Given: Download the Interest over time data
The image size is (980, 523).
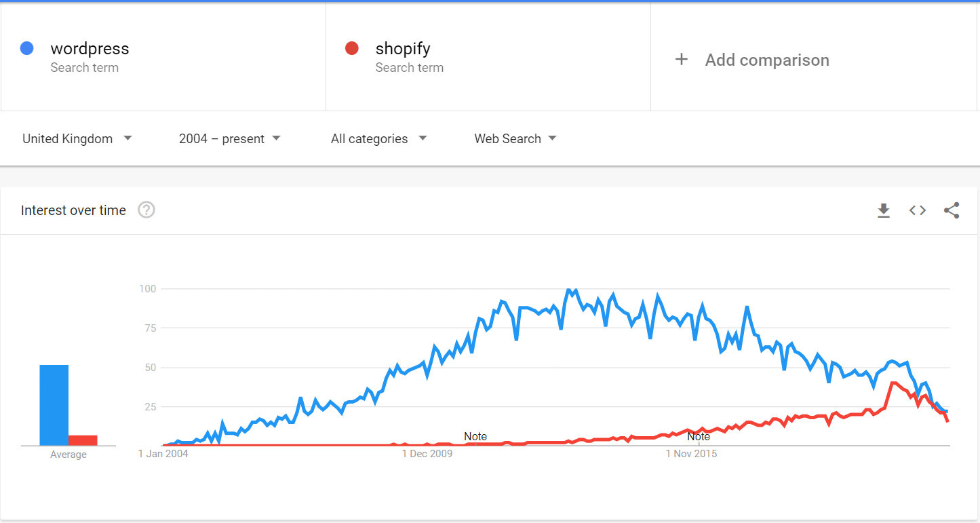Looking at the screenshot, I should point(883,211).
